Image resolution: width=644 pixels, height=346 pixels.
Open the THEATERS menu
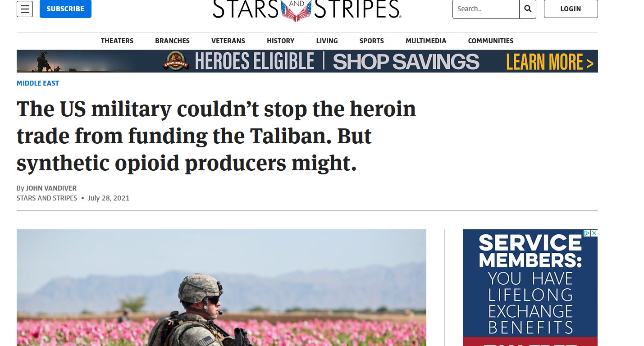[x=117, y=41]
